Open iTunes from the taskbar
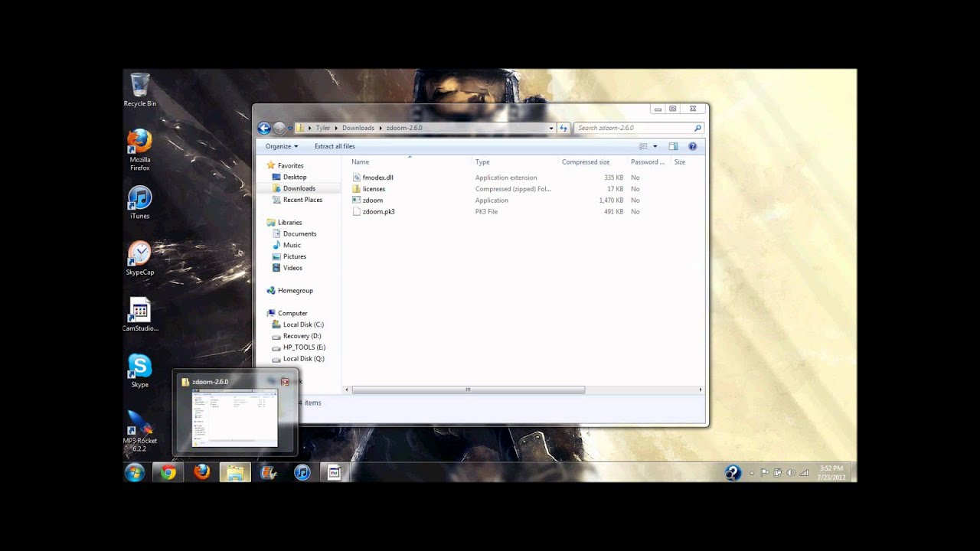The width and height of the screenshot is (980, 551). coord(302,472)
